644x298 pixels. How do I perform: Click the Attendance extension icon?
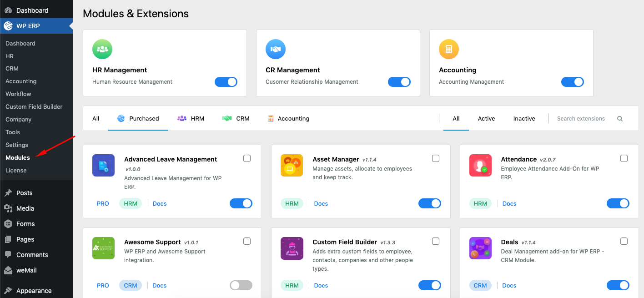click(480, 165)
